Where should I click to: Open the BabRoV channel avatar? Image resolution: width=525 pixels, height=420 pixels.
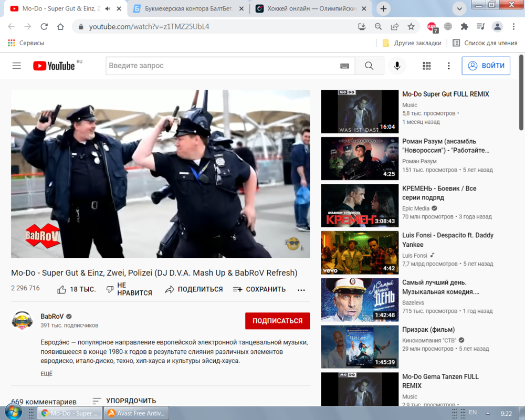(22, 320)
